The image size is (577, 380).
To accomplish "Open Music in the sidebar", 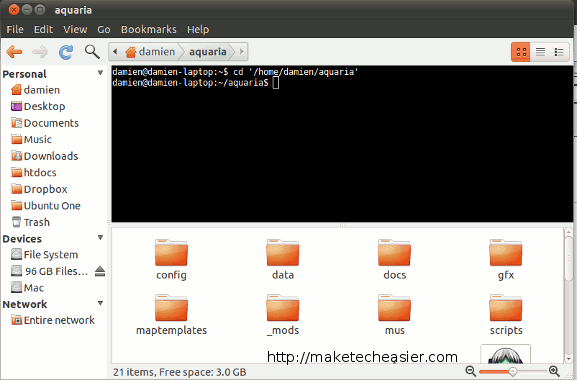I will pos(31,139).
